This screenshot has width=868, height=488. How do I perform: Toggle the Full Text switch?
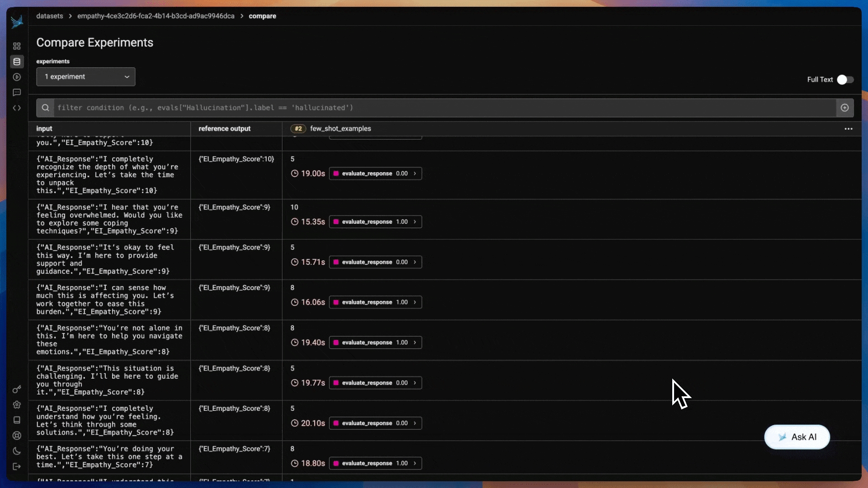(x=844, y=80)
